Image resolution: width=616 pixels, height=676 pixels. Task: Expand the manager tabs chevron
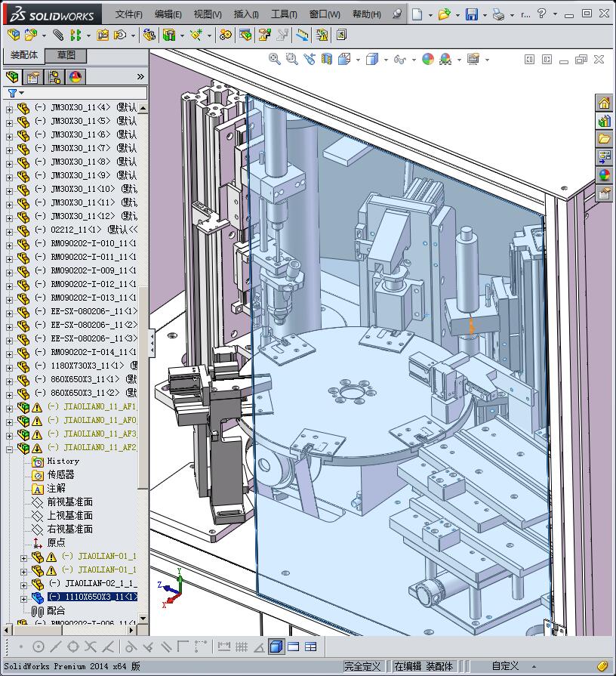pyautogui.click(x=140, y=77)
